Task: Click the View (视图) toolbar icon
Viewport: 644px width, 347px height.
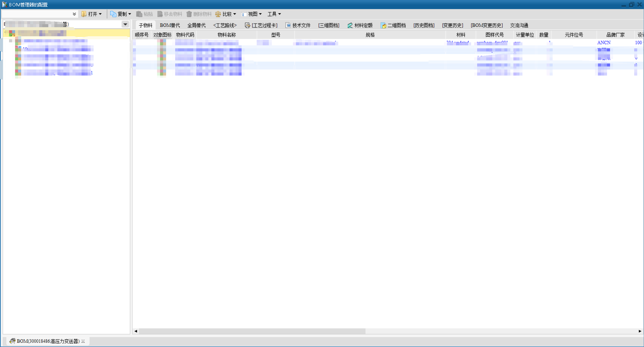Action: click(x=244, y=14)
